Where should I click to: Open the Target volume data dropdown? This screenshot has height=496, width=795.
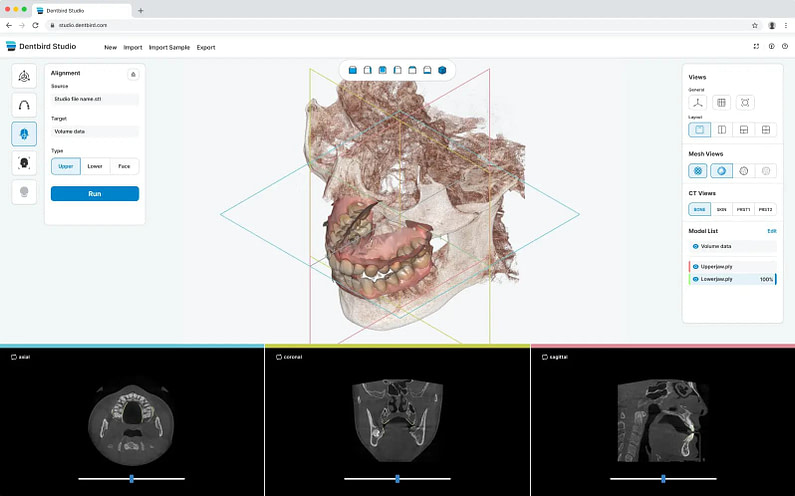95,131
